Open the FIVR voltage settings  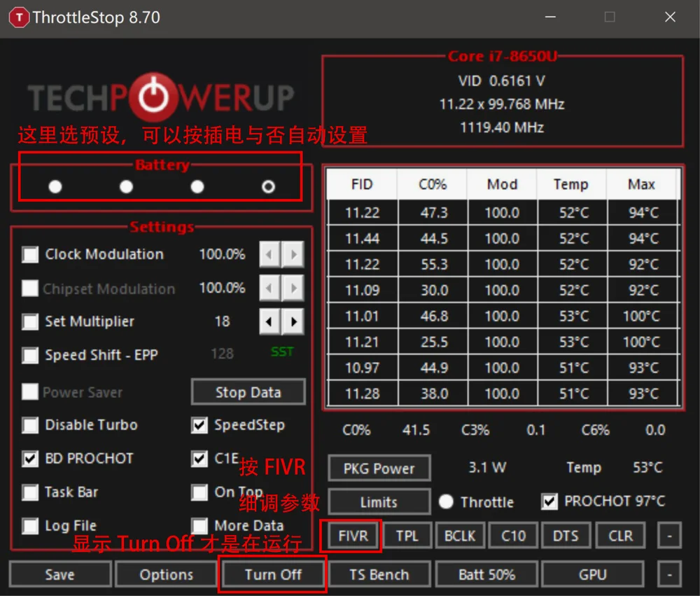[x=353, y=535]
